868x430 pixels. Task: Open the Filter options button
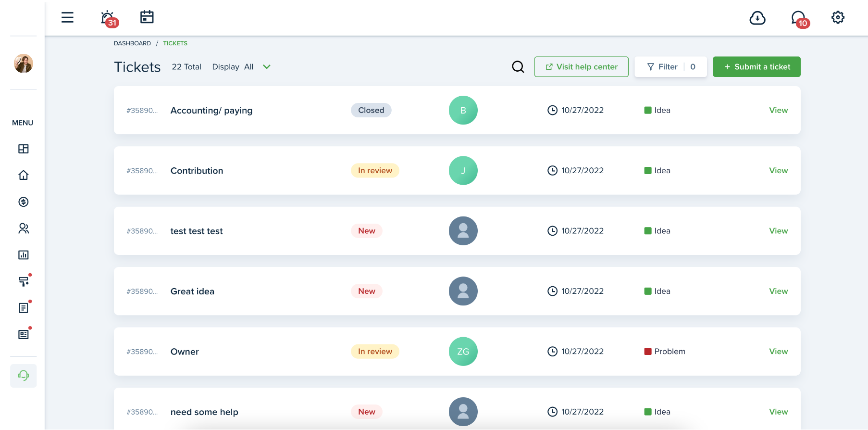670,67
